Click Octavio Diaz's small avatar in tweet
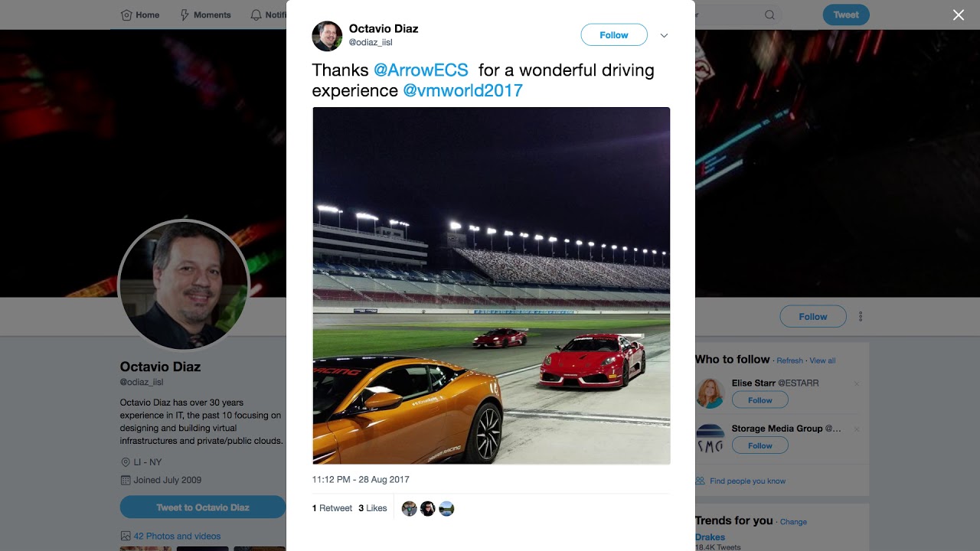The width and height of the screenshot is (980, 551). point(327,36)
